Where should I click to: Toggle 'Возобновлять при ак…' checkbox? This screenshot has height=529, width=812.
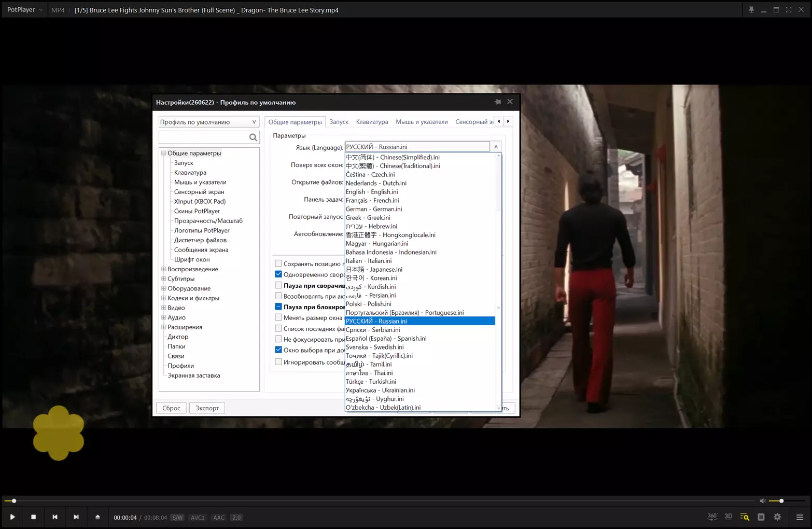coord(278,296)
